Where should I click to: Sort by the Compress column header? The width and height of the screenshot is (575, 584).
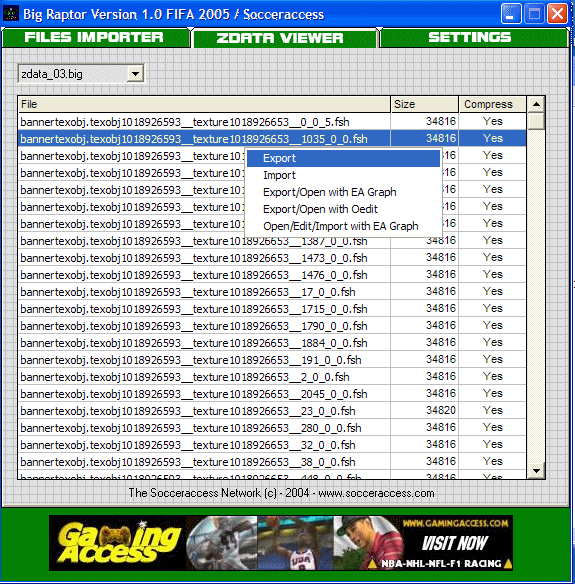pos(492,104)
